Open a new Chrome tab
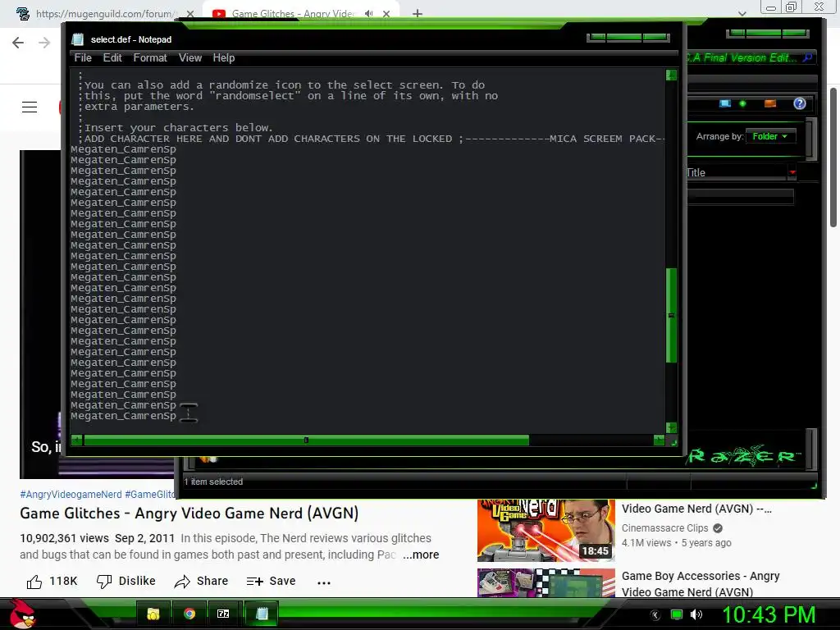 (418, 14)
